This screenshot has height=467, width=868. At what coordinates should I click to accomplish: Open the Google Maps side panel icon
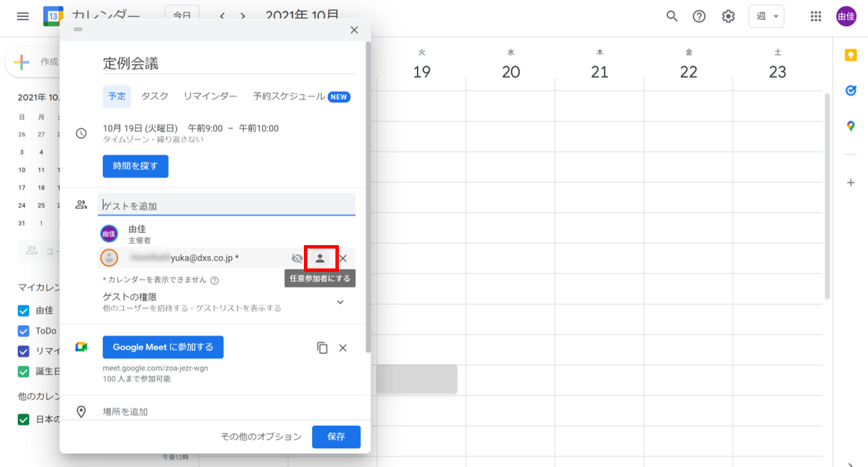851,126
